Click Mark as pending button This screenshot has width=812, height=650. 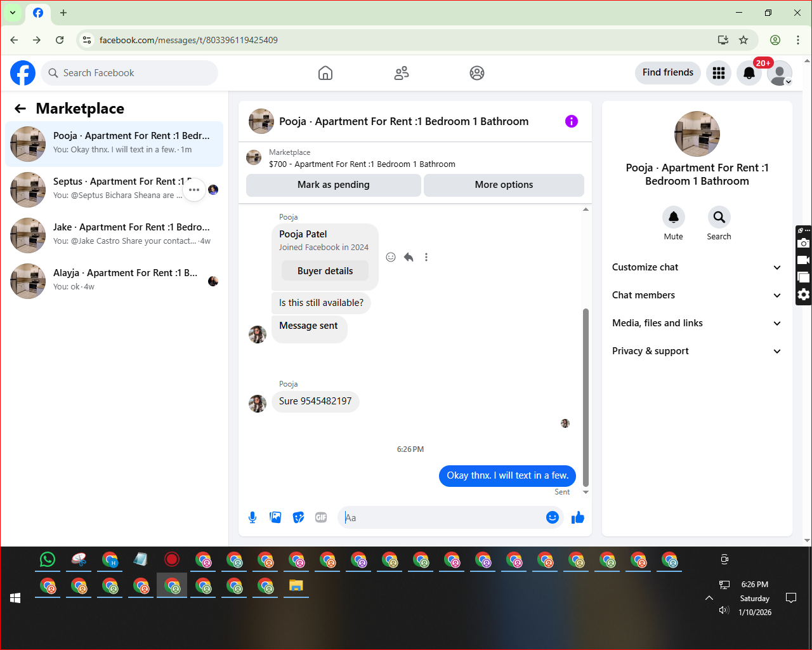pyautogui.click(x=334, y=185)
